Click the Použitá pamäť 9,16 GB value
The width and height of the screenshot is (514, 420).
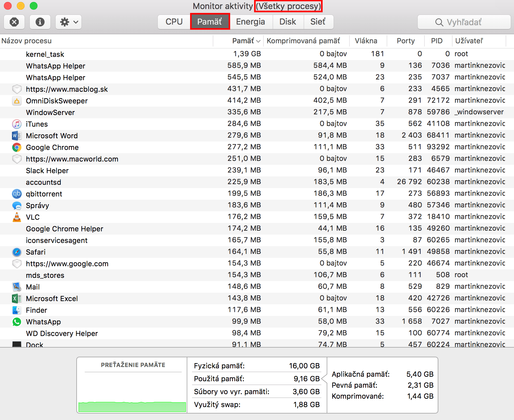(306, 379)
